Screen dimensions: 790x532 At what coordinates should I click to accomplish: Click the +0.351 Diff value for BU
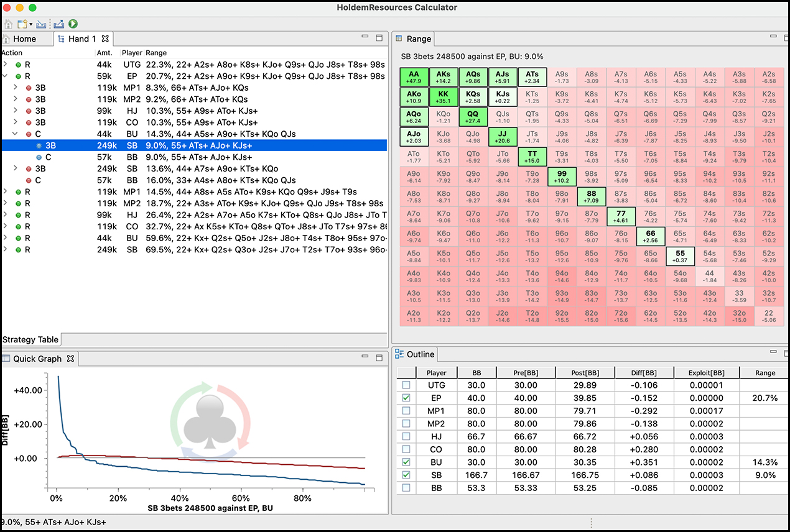(644, 462)
